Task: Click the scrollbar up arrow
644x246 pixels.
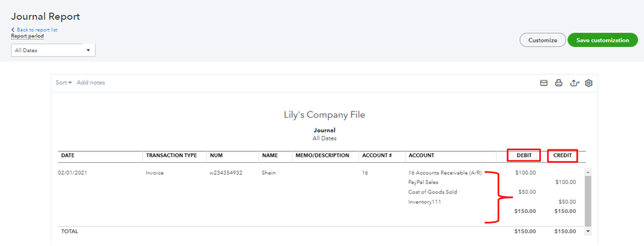Action: pos(588,172)
